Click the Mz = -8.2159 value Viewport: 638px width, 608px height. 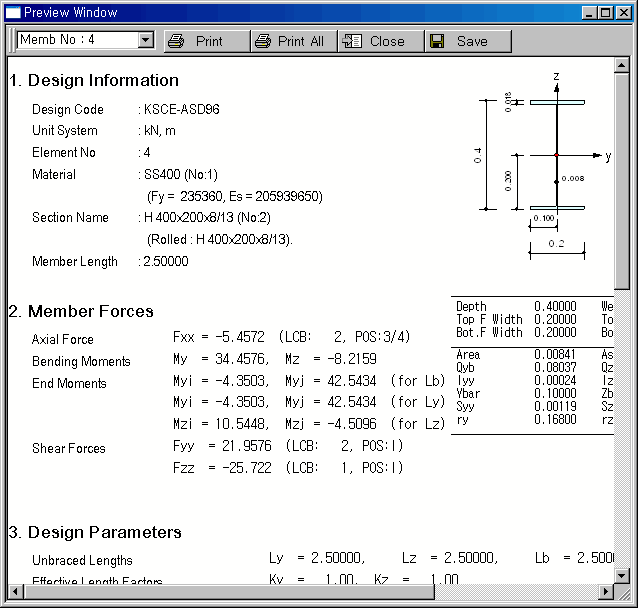[331, 359]
